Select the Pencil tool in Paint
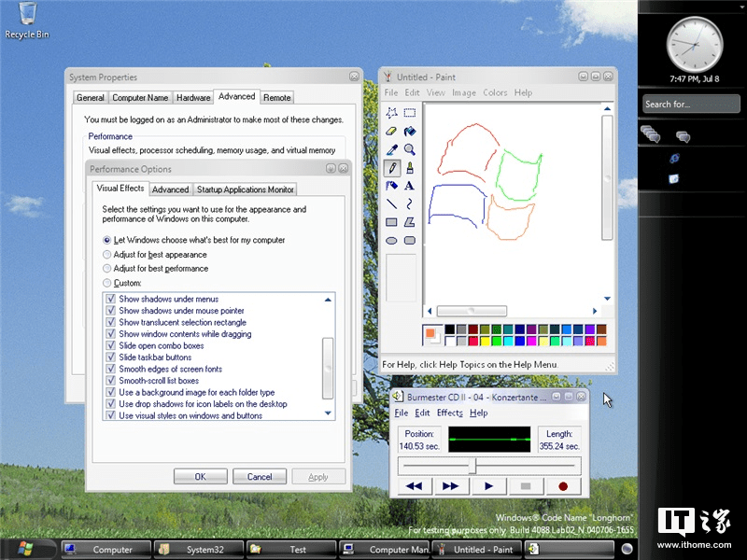Image resolution: width=747 pixels, height=560 pixels. 392,168
